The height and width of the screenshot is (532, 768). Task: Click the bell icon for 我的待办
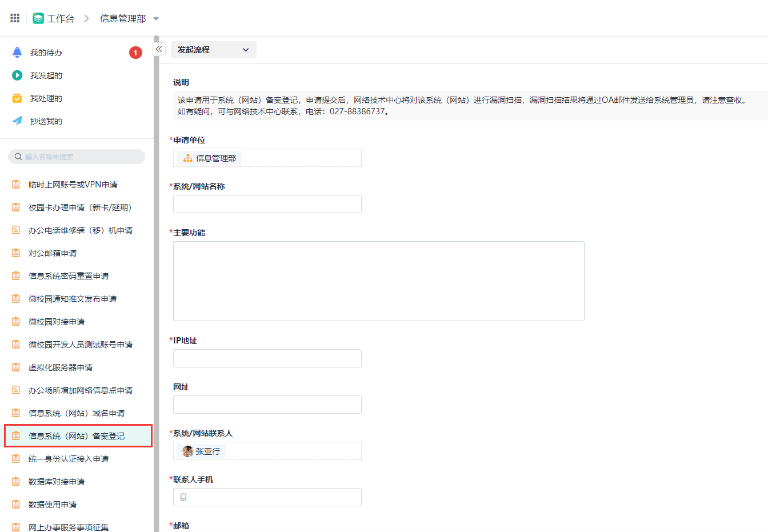(17, 53)
